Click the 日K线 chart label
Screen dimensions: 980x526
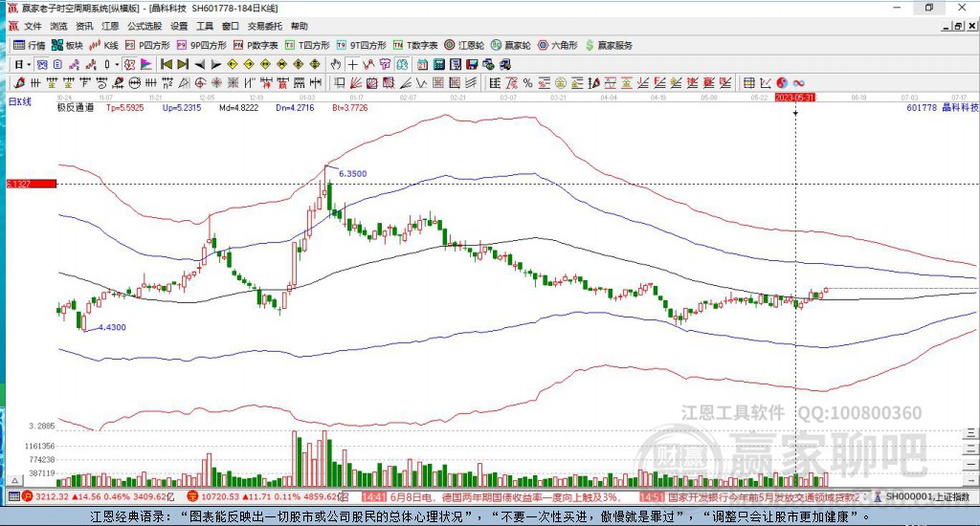click(19, 101)
